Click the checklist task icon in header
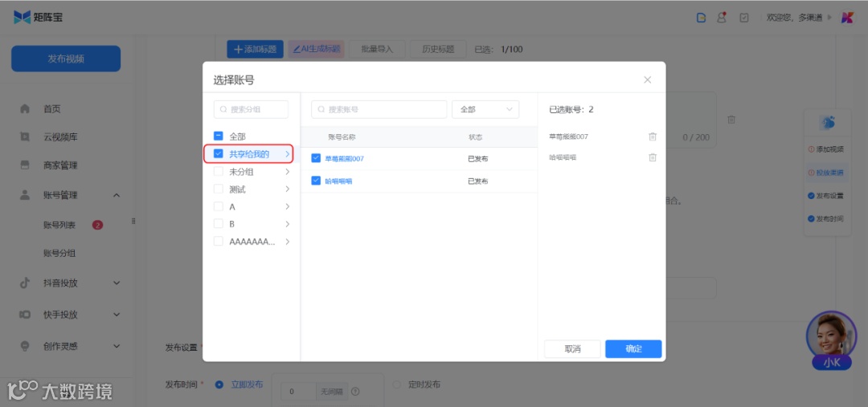868x407 pixels. tap(744, 18)
